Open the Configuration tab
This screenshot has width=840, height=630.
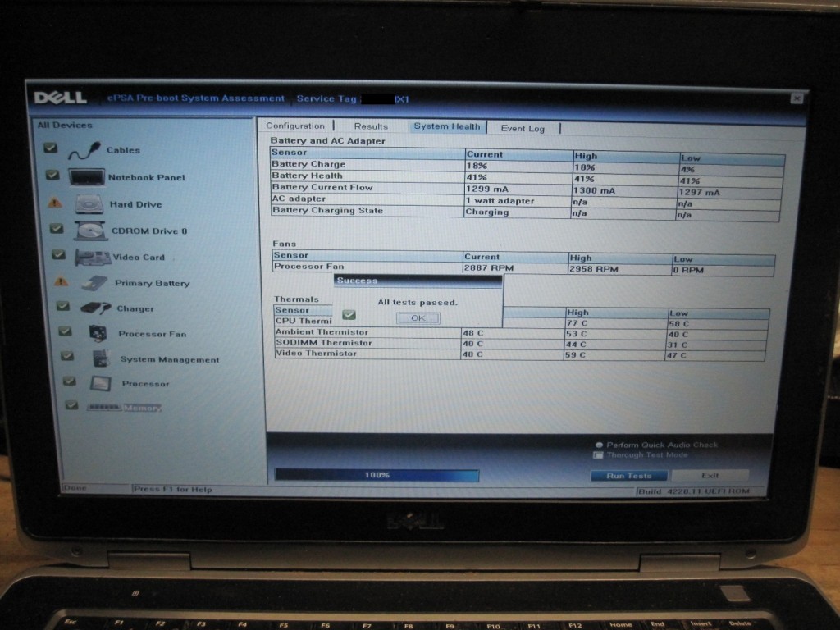[x=295, y=126]
